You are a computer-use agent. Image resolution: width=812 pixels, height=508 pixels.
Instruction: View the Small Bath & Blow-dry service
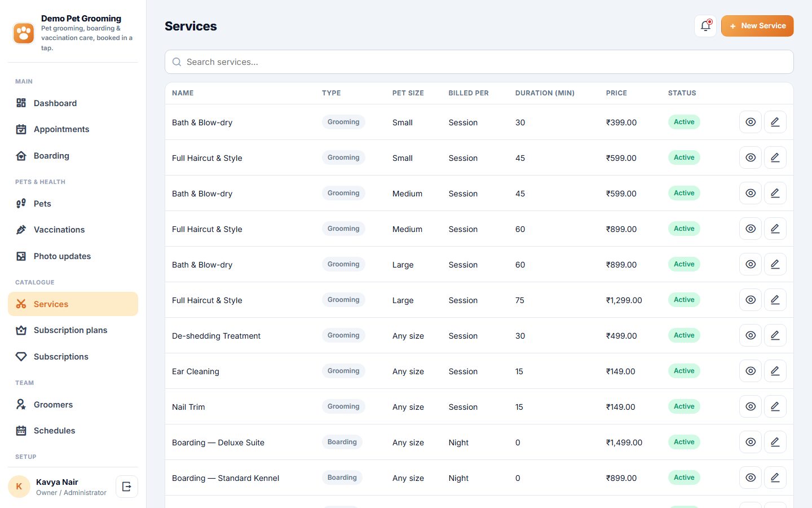(x=751, y=122)
